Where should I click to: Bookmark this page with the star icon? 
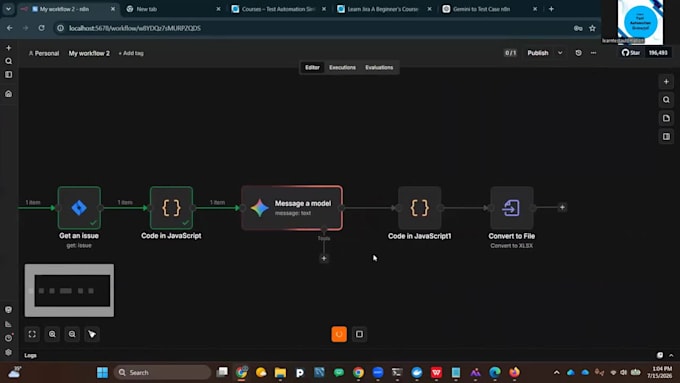tap(592, 28)
